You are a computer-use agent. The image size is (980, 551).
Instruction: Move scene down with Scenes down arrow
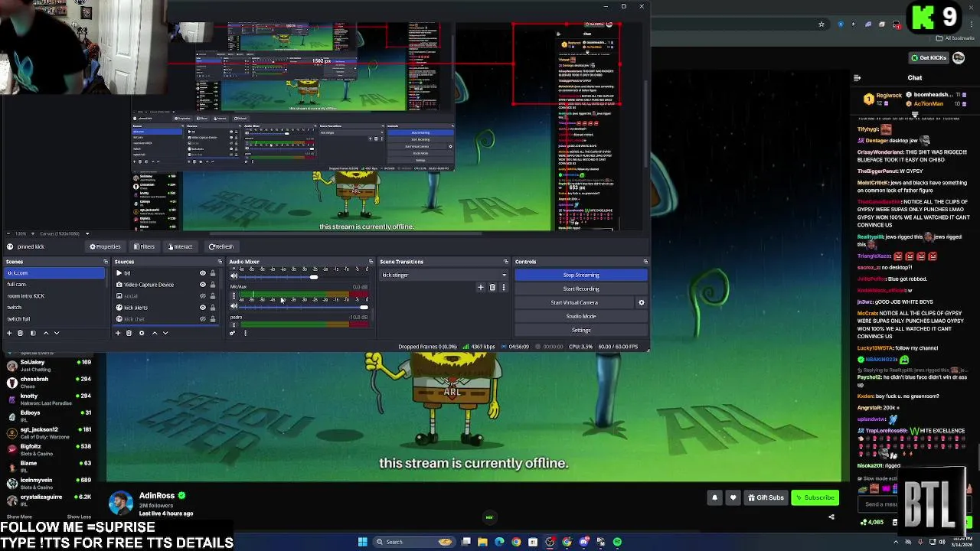[57, 333]
